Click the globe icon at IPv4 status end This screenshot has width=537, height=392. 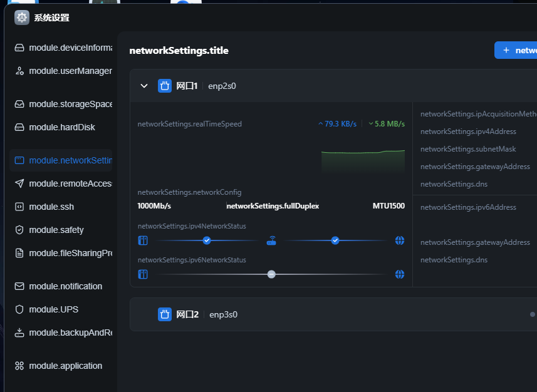(400, 240)
